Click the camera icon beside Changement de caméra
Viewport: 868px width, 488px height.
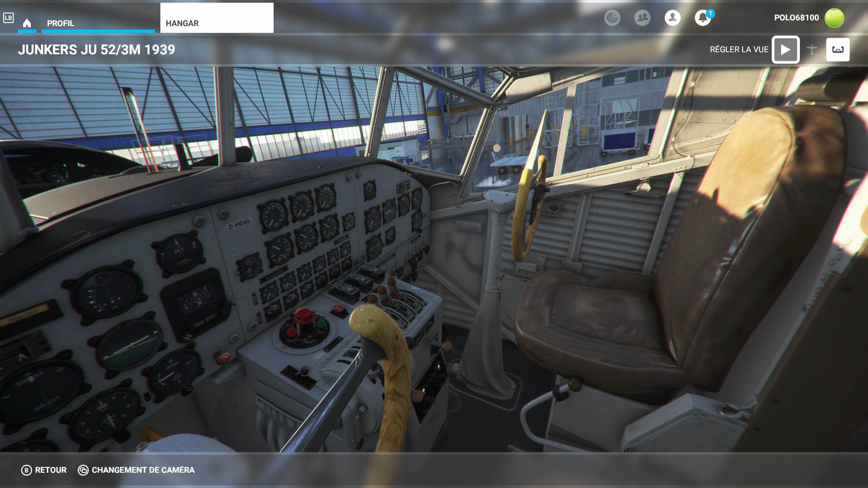pos(83,470)
